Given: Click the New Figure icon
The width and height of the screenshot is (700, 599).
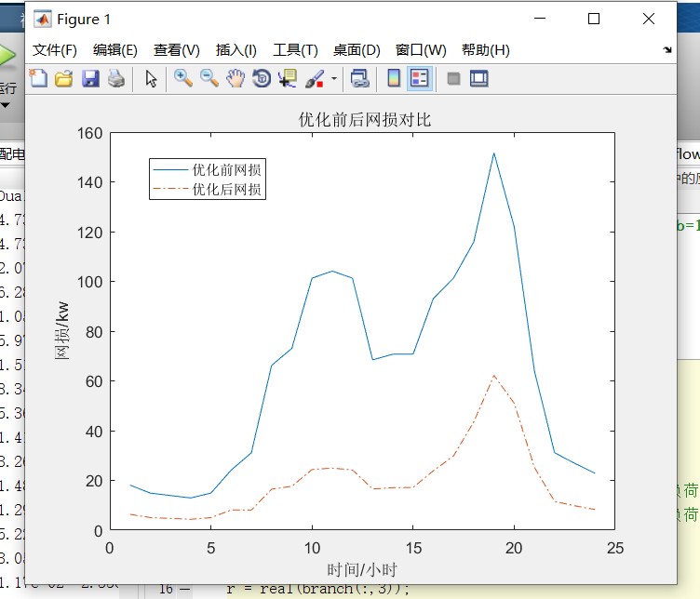Looking at the screenshot, I should click(38, 78).
